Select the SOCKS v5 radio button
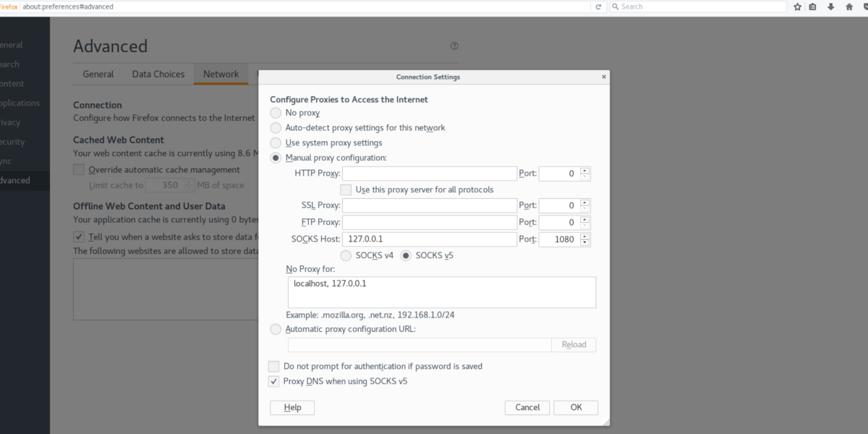This screenshot has height=434, width=868. pyautogui.click(x=406, y=255)
